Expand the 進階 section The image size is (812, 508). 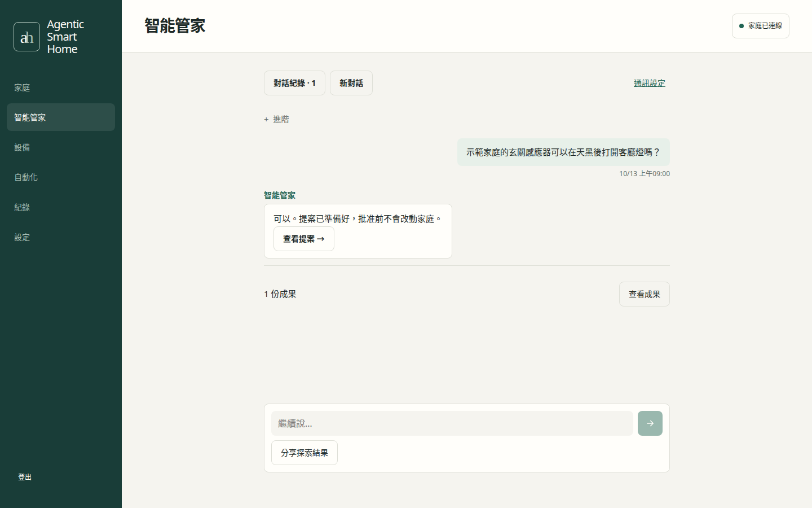(x=276, y=119)
